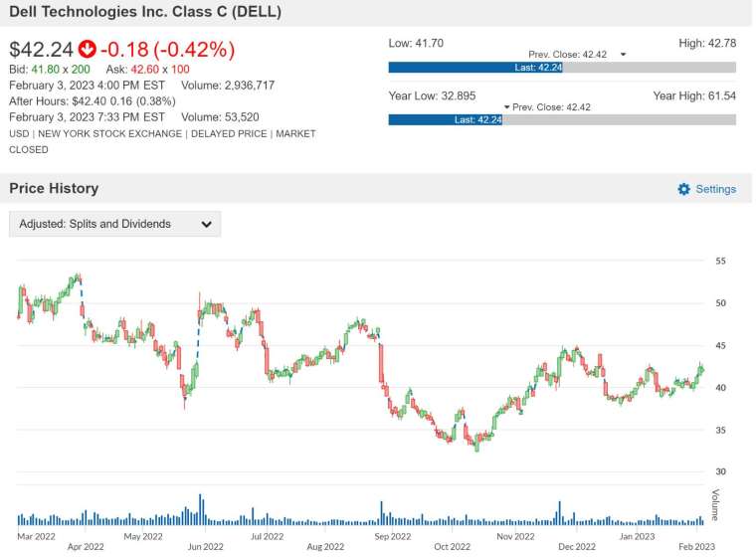Click the Ask: 42.60 x 100 value
This screenshot has height=557, width=756.
pyautogui.click(x=148, y=70)
